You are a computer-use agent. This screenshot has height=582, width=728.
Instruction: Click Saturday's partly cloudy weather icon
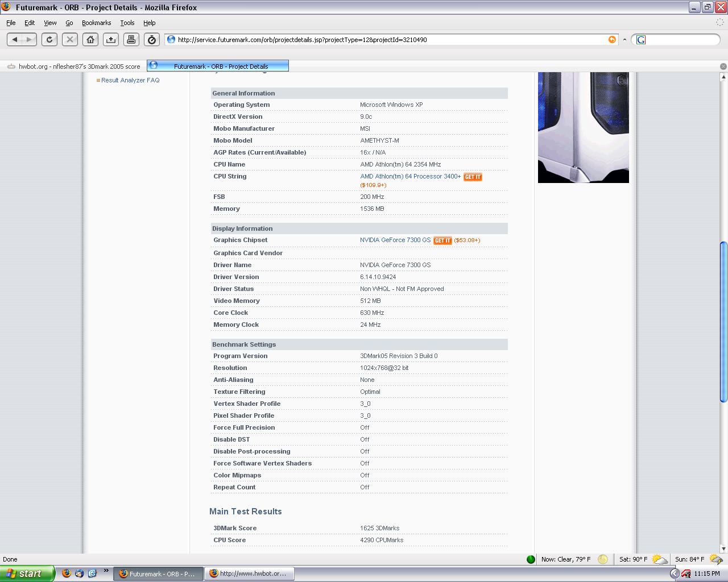pyautogui.click(x=660, y=559)
